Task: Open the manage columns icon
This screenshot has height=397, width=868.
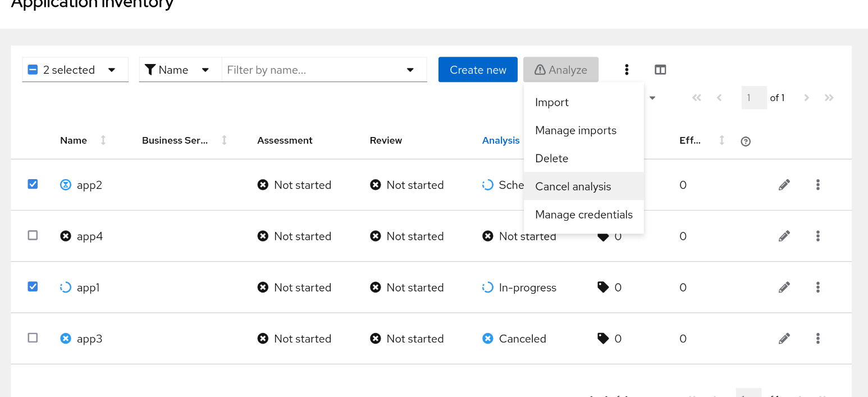Action: pos(660,70)
